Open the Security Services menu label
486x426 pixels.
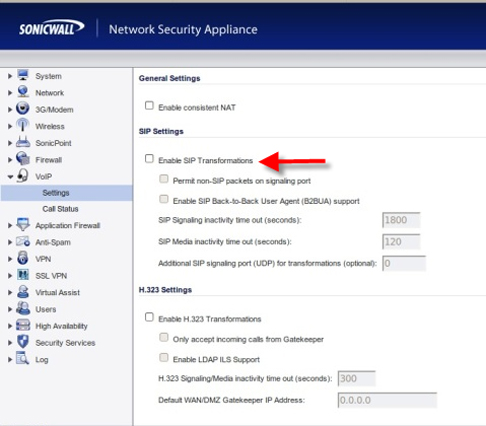(65, 343)
